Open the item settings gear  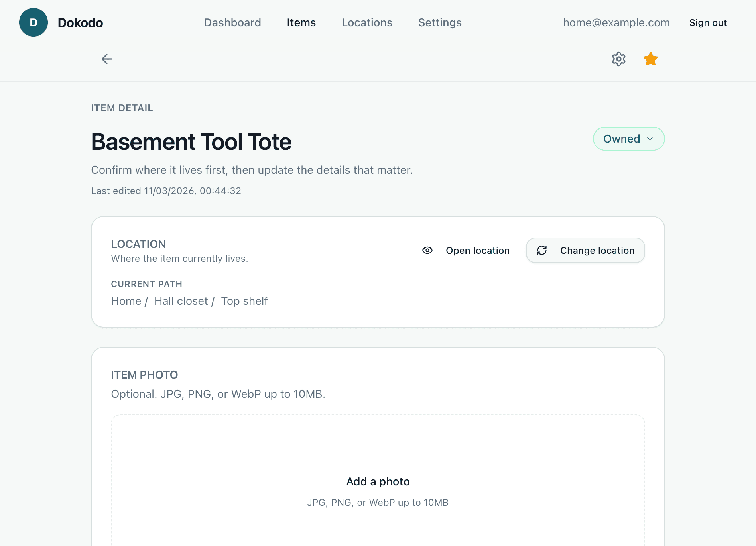click(618, 59)
